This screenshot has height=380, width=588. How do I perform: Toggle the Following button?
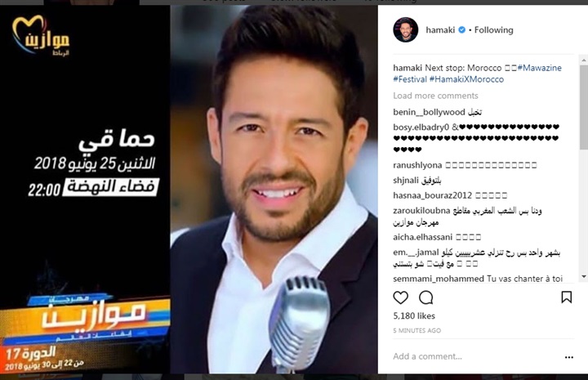[x=493, y=30]
